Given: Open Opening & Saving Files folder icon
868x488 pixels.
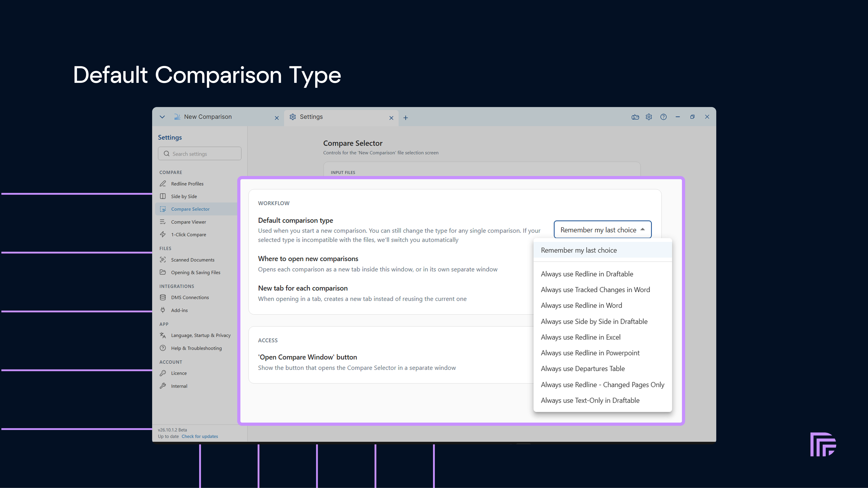Looking at the screenshot, I should (163, 272).
